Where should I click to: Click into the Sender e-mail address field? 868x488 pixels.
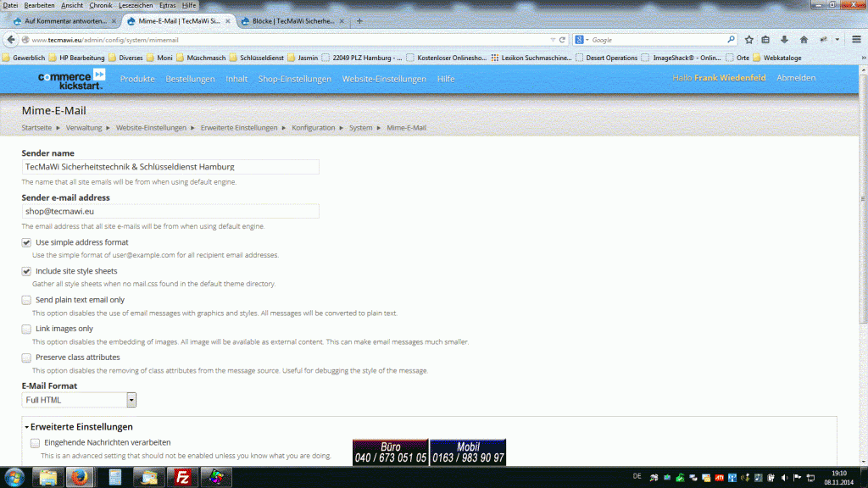170,211
